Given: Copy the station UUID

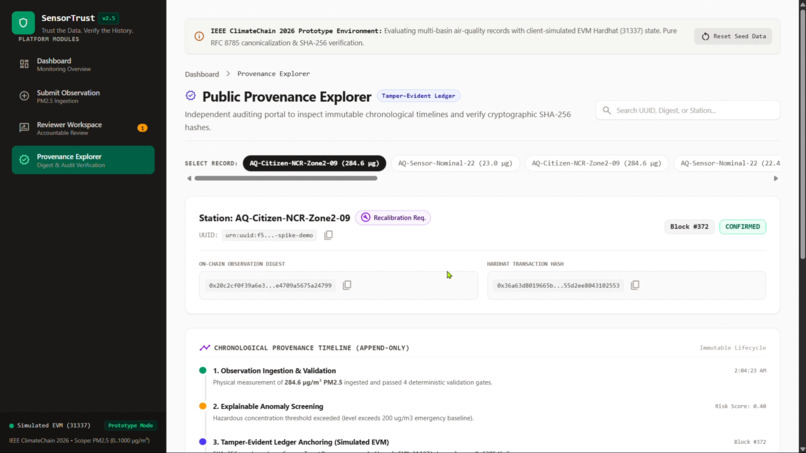Looking at the screenshot, I should coord(328,235).
